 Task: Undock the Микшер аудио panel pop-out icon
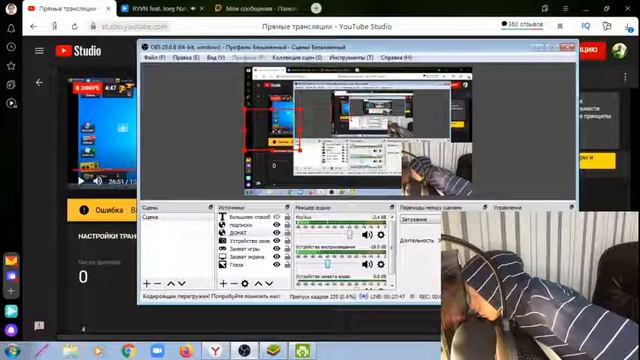392,207
